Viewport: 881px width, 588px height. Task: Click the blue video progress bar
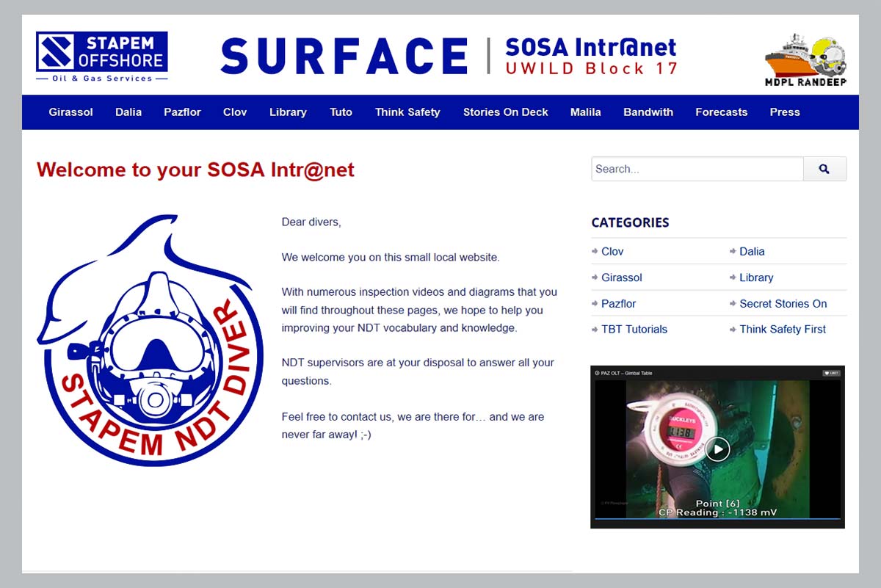(x=717, y=519)
